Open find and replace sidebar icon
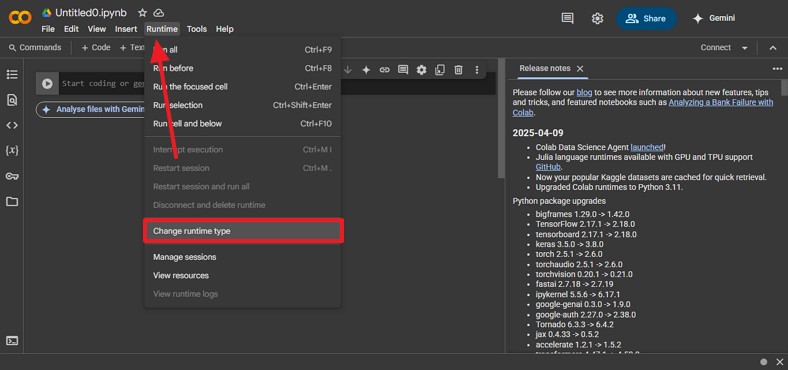This screenshot has height=370, width=788. pyautogui.click(x=12, y=100)
